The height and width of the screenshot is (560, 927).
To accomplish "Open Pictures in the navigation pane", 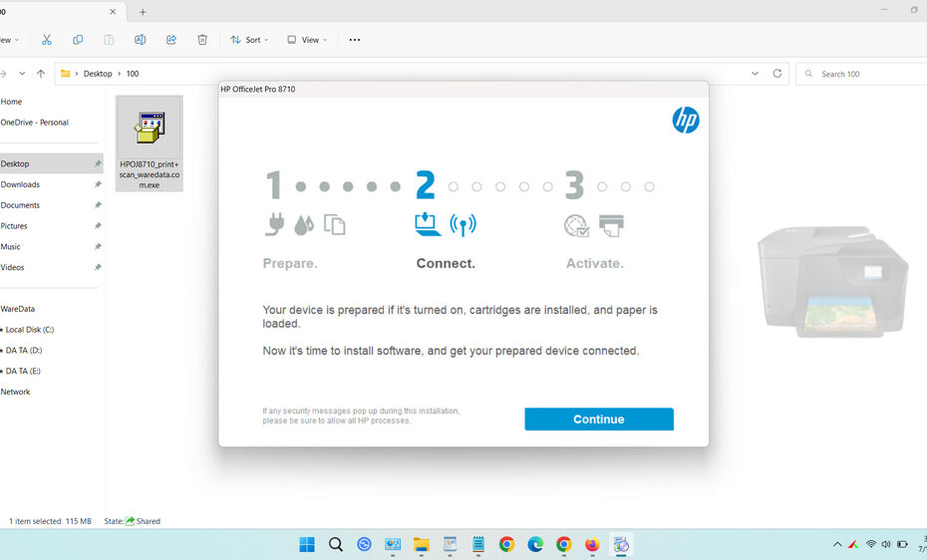I will click(14, 225).
